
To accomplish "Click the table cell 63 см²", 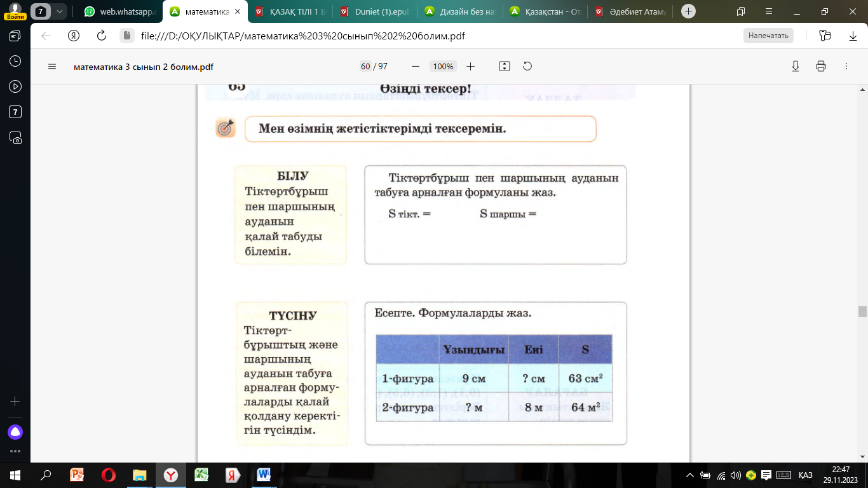I will (586, 379).
